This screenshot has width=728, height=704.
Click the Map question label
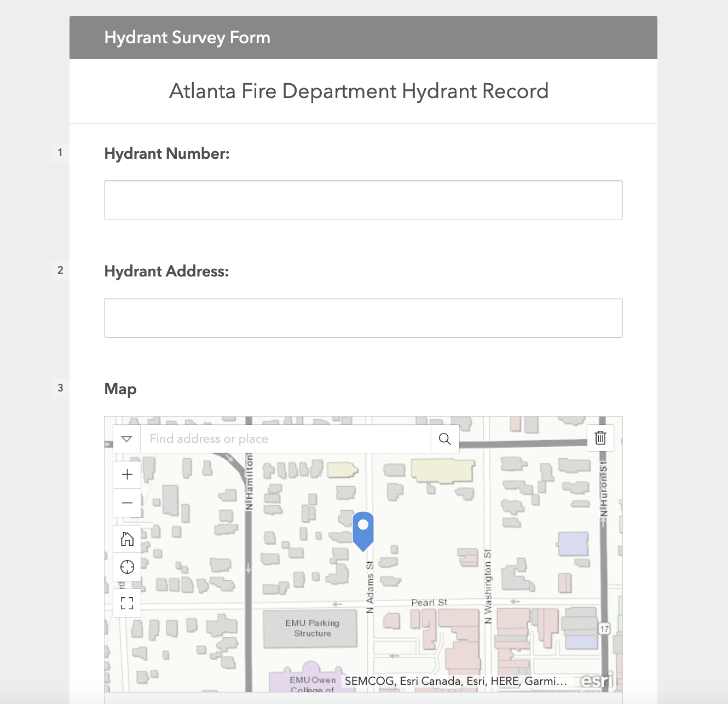pyautogui.click(x=120, y=389)
